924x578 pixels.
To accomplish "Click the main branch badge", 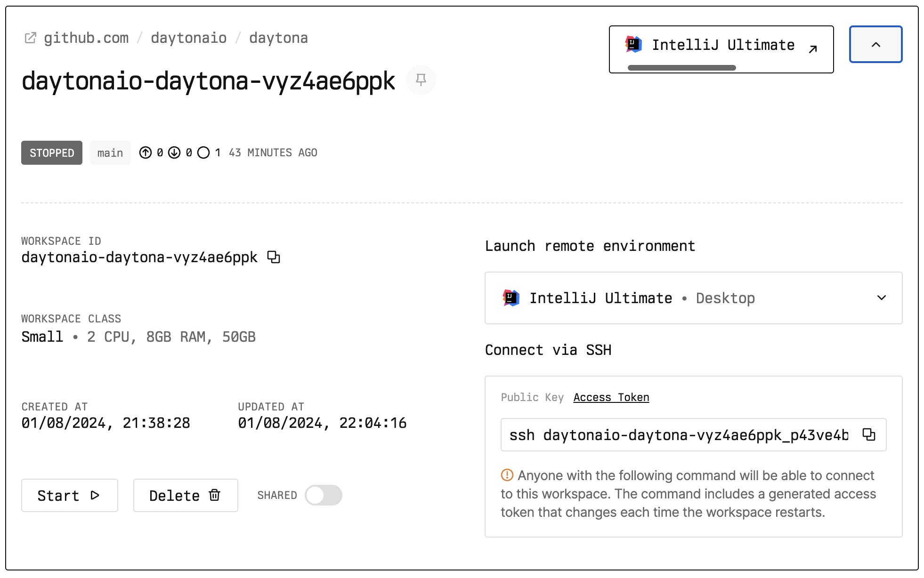I will (110, 153).
